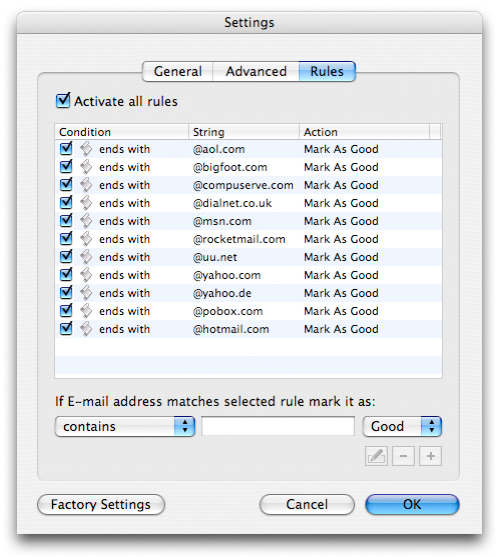Click 'ends with' in the @bigfoot.com row
This screenshot has height=557, width=499.
click(124, 167)
